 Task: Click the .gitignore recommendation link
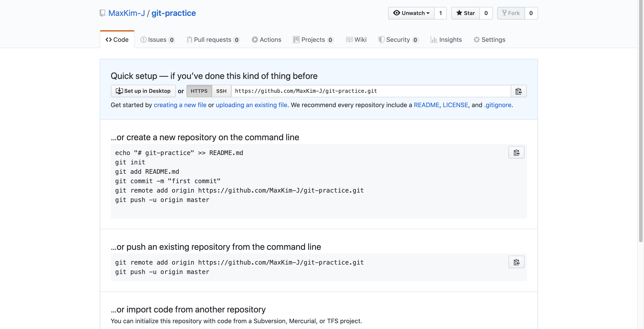pyautogui.click(x=498, y=105)
